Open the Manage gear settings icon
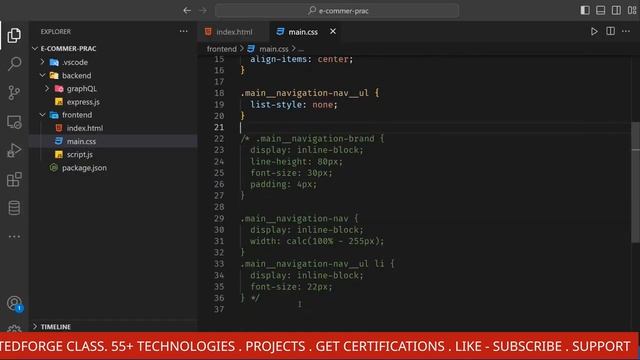Viewport: 640px width, 360px height. coord(14,328)
